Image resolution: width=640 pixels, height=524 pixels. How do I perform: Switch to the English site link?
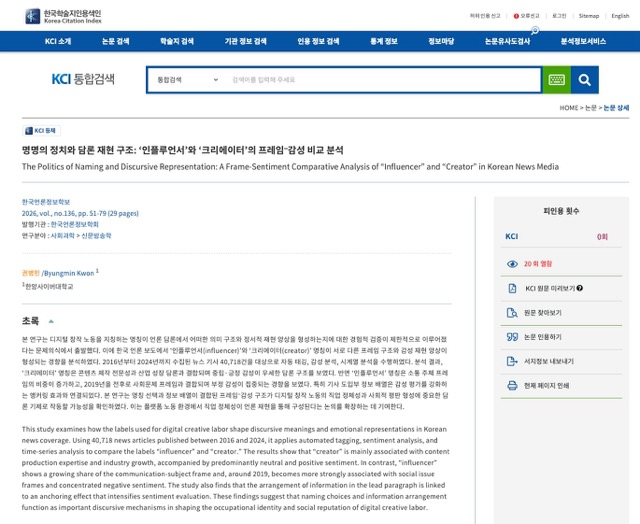pyautogui.click(x=620, y=16)
